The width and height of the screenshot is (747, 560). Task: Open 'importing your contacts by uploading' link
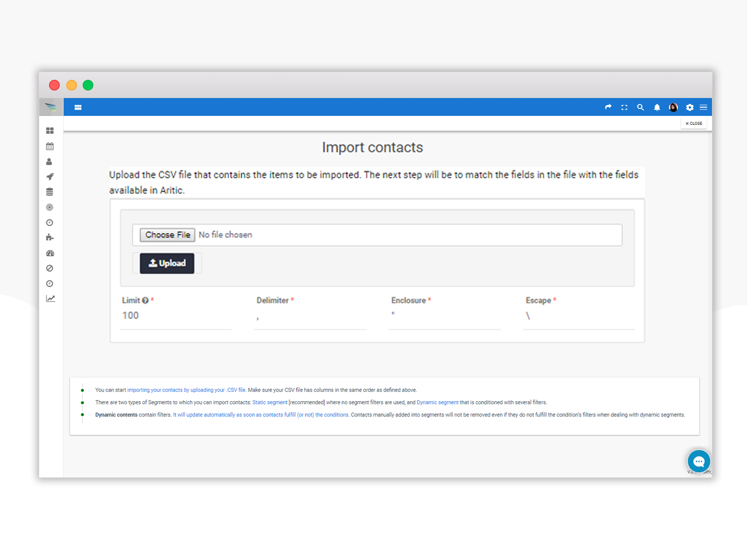tap(187, 390)
